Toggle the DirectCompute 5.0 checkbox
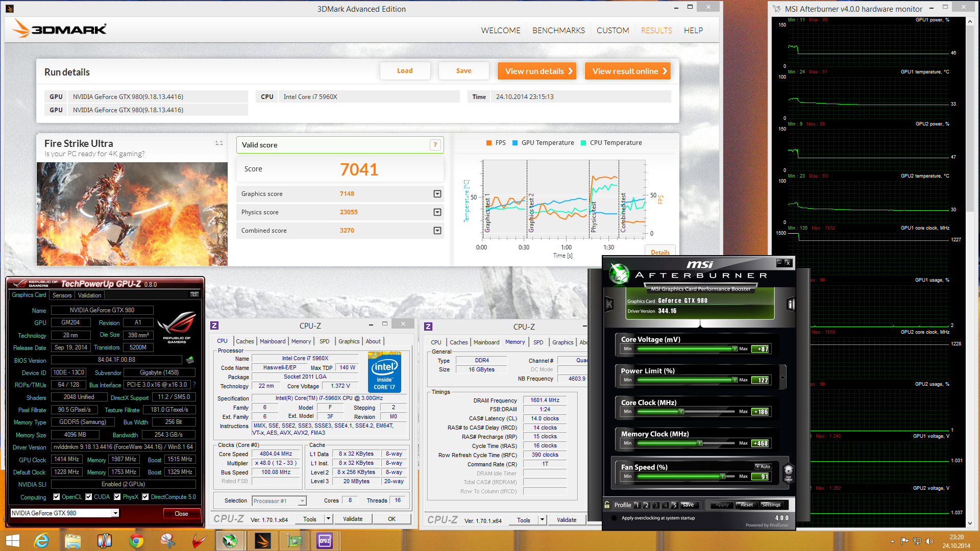 (x=145, y=497)
